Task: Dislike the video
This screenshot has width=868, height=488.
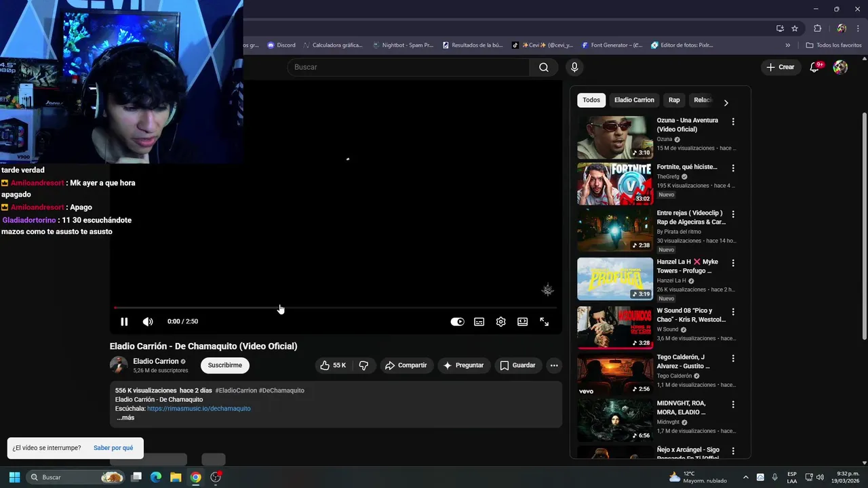Action: click(x=363, y=365)
